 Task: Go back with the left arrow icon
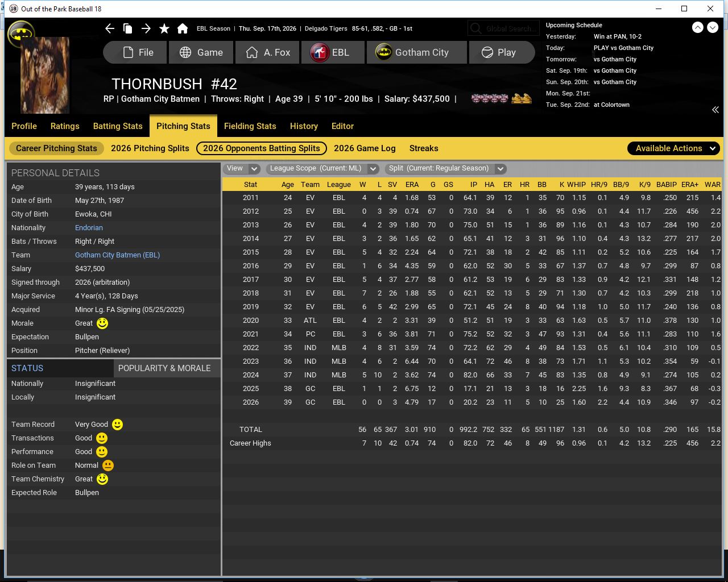[110, 28]
